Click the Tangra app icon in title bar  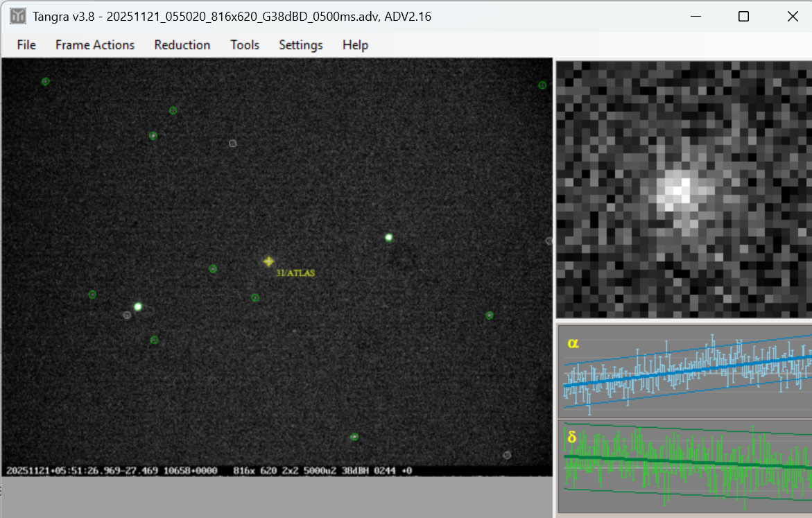(18, 16)
